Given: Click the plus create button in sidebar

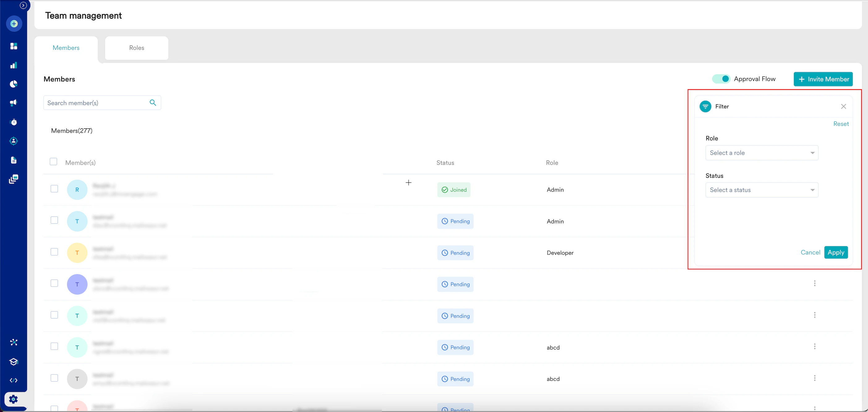Looking at the screenshot, I should point(14,24).
